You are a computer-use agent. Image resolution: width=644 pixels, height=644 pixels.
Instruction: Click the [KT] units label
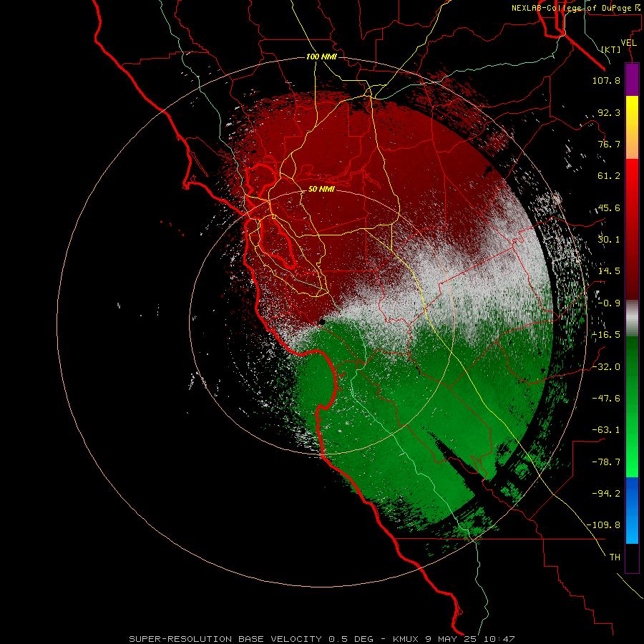pos(611,49)
